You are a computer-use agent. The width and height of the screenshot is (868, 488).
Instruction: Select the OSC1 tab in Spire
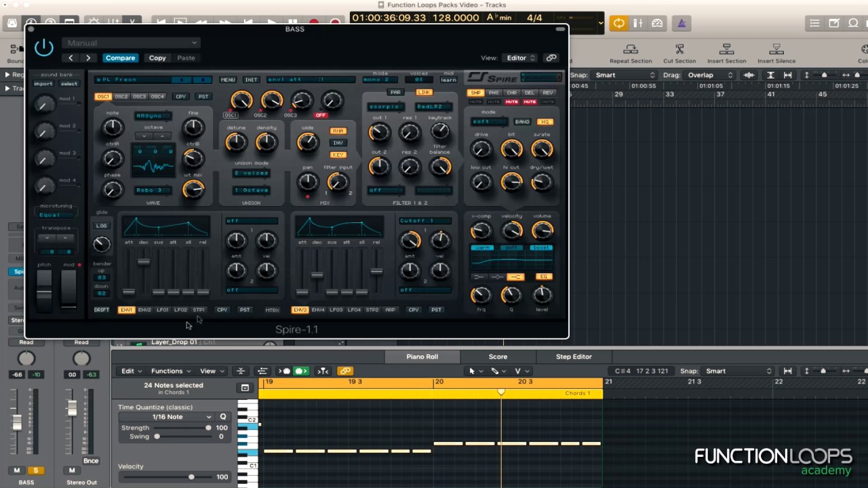103,97
